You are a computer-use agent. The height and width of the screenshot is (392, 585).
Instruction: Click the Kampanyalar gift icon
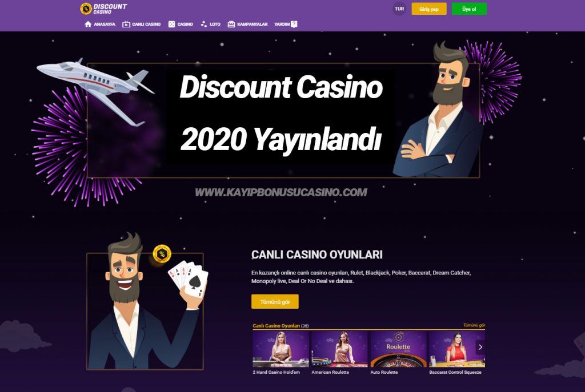(x=231, y=24)
